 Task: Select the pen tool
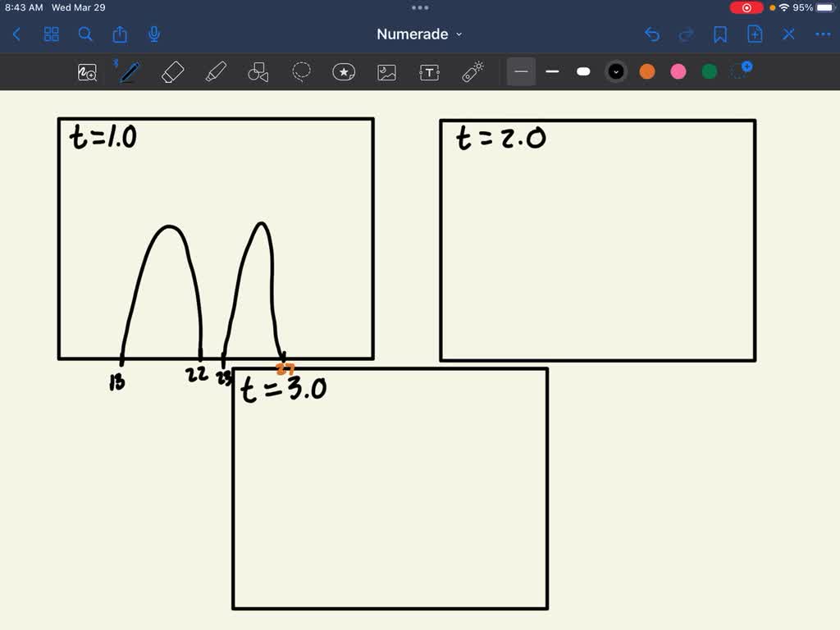tap(129, 72)
